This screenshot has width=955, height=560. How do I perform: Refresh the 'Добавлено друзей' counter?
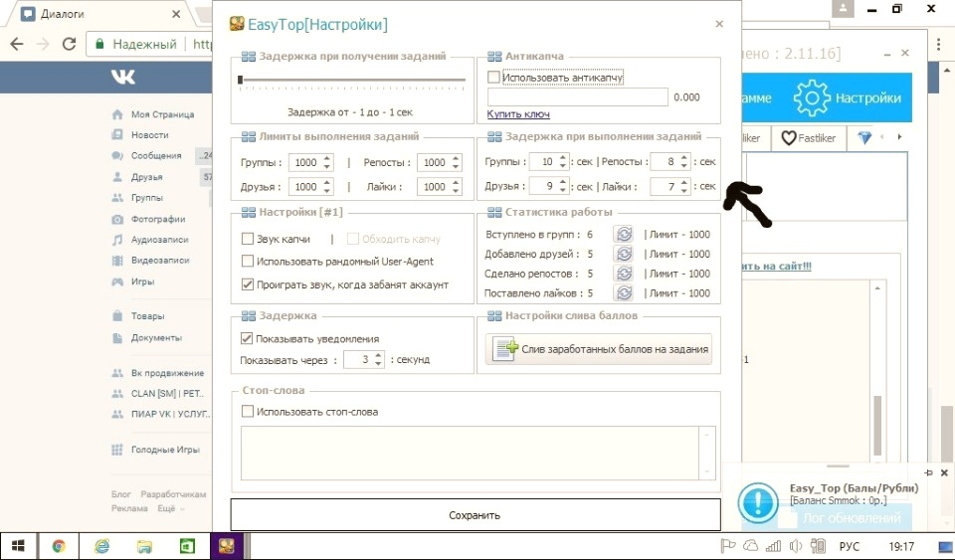click(x=624, y=254)
